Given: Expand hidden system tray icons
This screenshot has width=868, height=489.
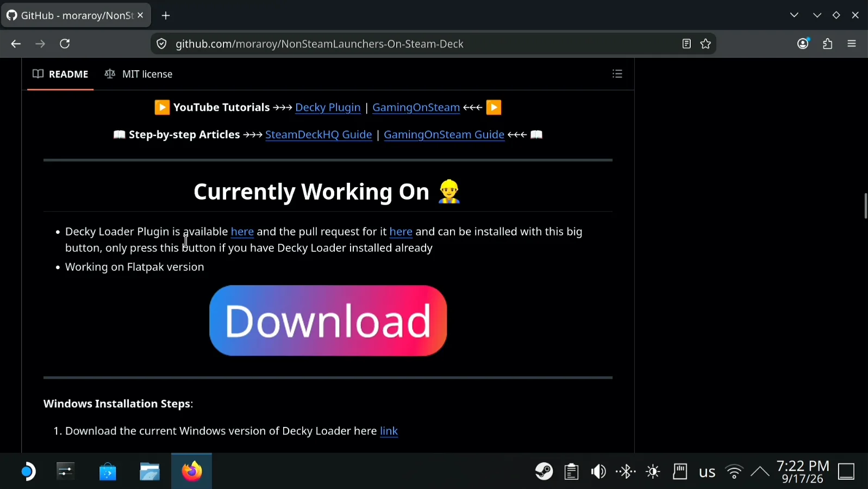Looking at the screenshot, I should tap(760, 472).
